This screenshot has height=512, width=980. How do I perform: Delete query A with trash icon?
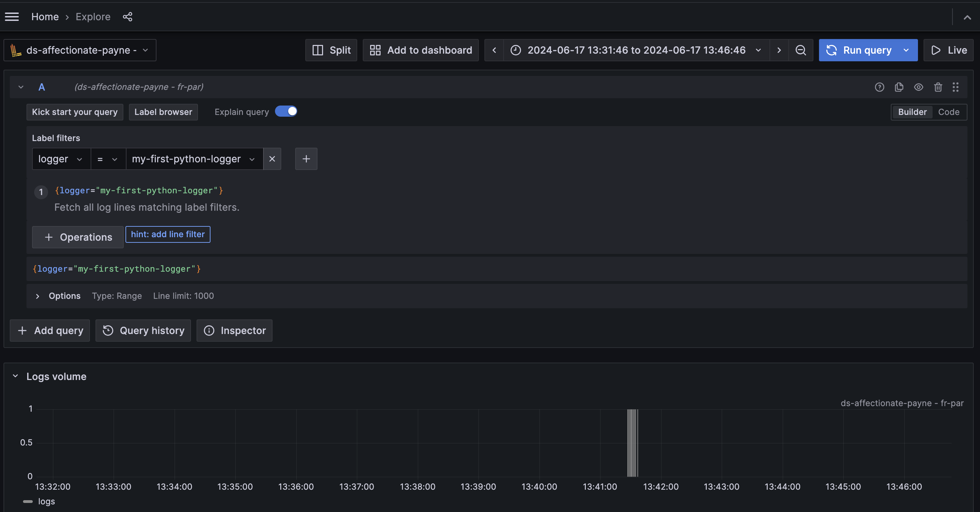coord(938,87)
